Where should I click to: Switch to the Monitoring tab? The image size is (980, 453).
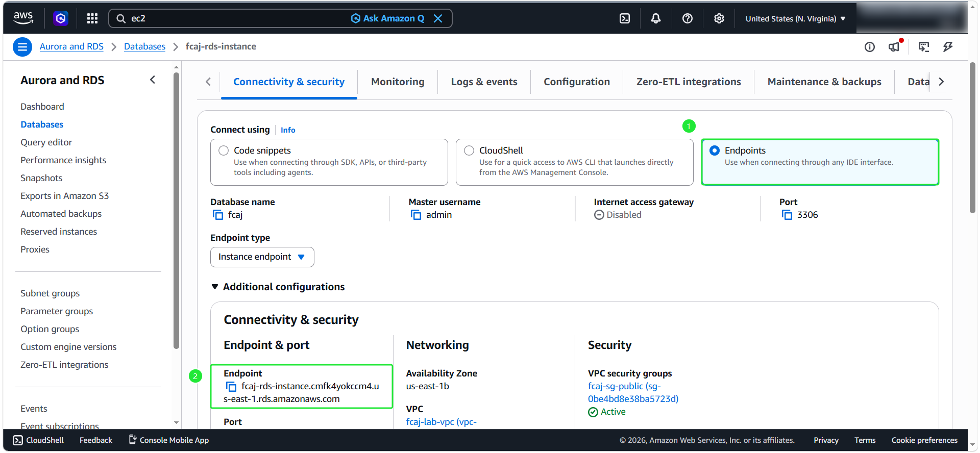(398, 82)
